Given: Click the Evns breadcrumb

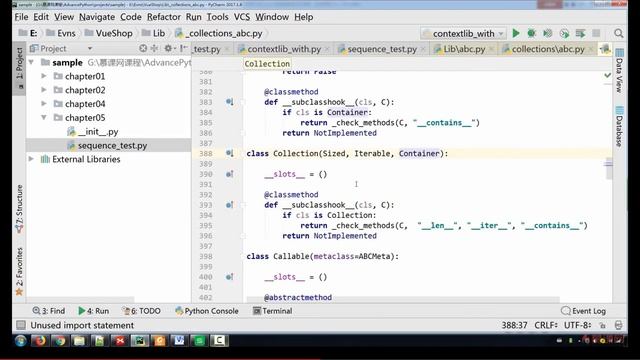Looking at the screenshot, I should [61, 33].
